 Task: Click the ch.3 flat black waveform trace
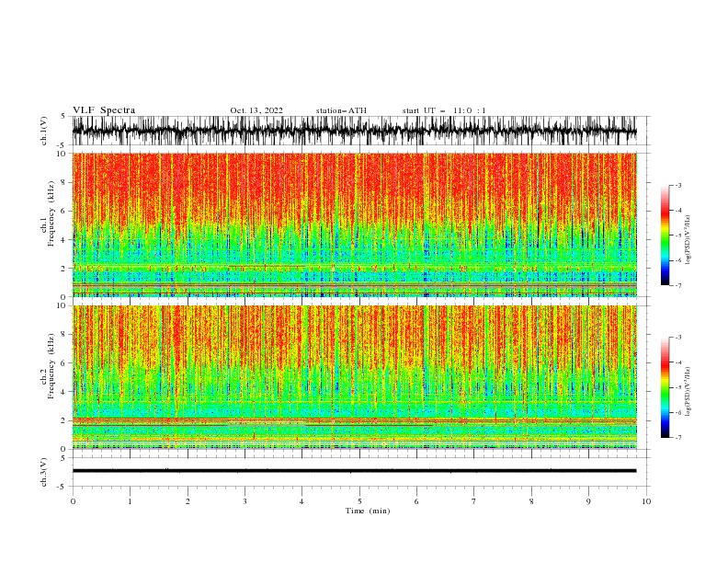coord(354,471)
